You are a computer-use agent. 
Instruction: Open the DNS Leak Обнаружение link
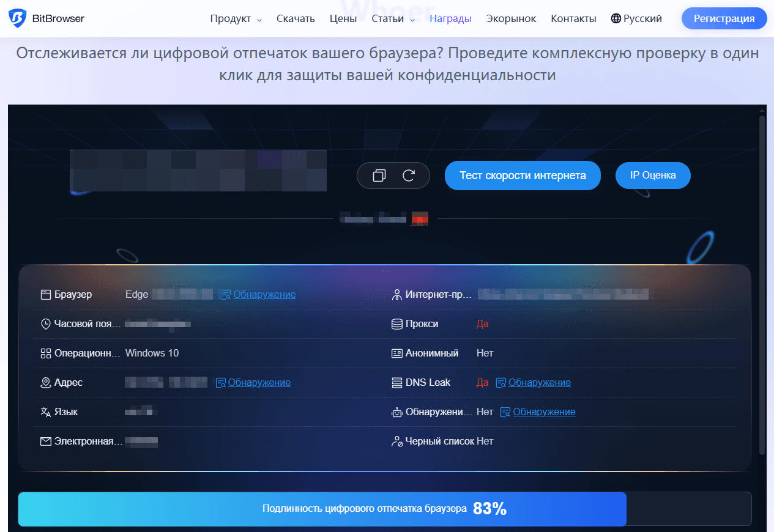tap(539, 382)
